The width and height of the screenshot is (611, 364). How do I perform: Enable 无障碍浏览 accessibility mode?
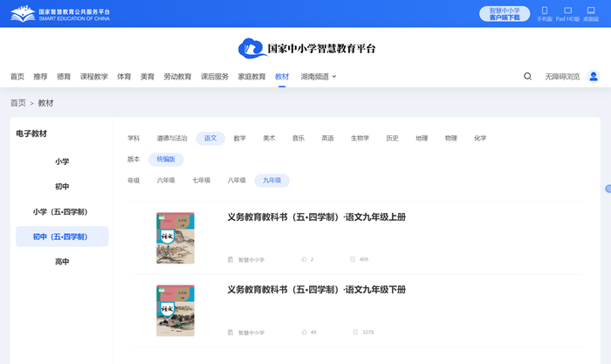pyautogui.click(x=562, y=77)
